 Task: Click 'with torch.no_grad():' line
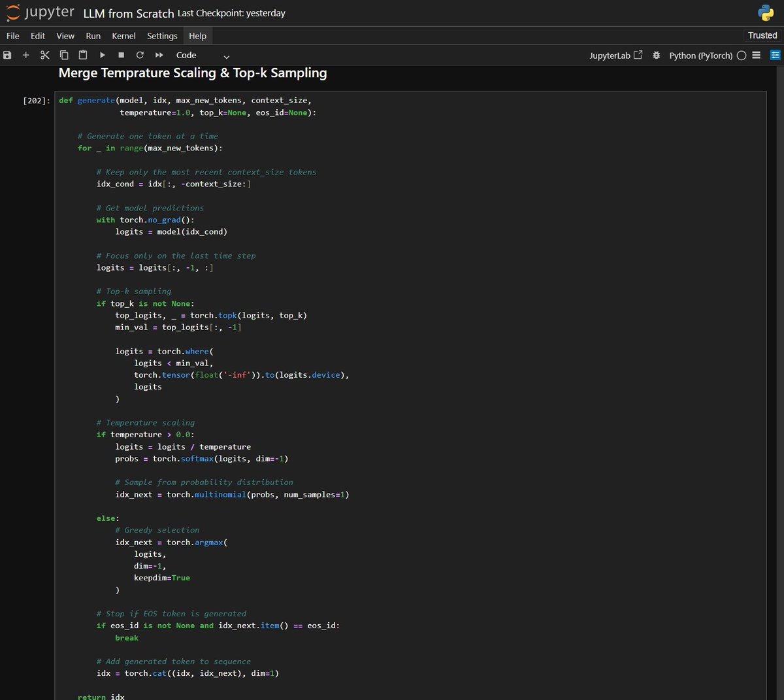pyautogui.click(x=146, y=220)
